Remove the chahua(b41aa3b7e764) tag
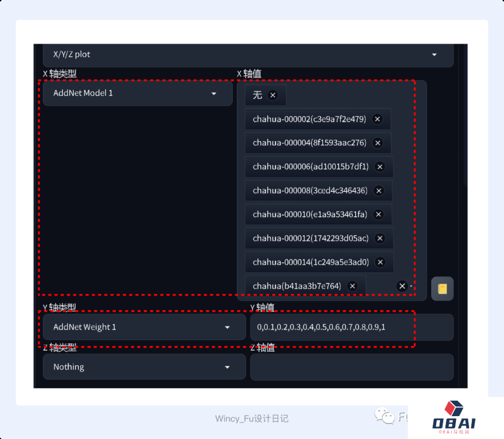 (352, 286)
